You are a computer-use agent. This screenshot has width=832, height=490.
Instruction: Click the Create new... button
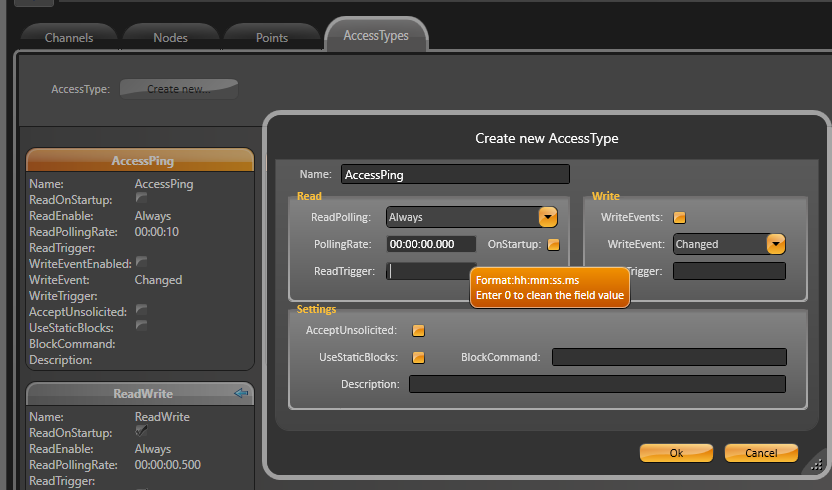pyautogui.click(x=178, y=89)
